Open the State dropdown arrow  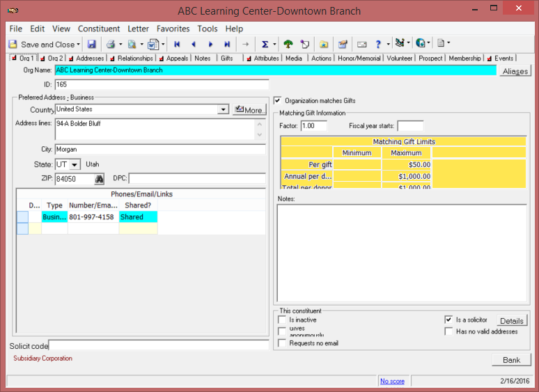tap(75, 164)
